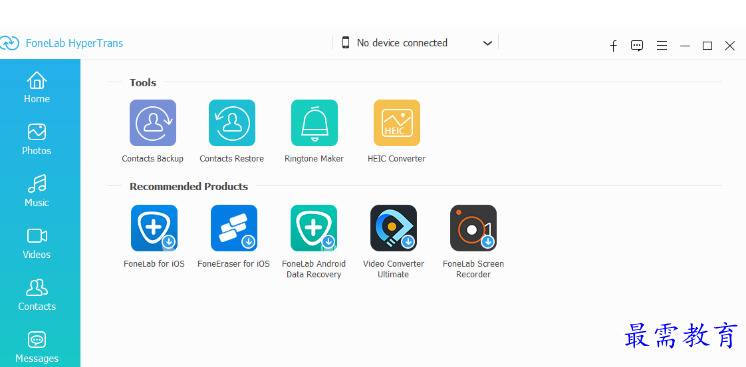Click the FoneLab HyperTrans logo icon
This screenshot has width=746, height=367.
tap(9, 43)
